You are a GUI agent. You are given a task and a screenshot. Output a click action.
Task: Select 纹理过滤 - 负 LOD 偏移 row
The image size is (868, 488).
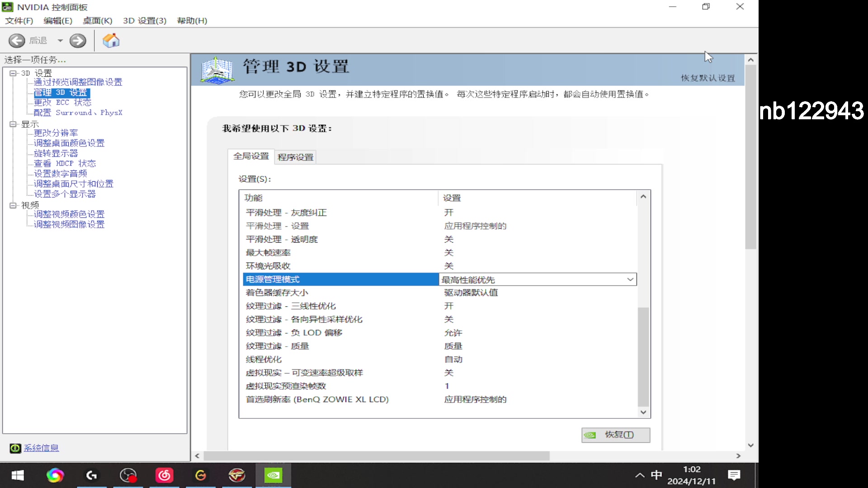(439, 333)
